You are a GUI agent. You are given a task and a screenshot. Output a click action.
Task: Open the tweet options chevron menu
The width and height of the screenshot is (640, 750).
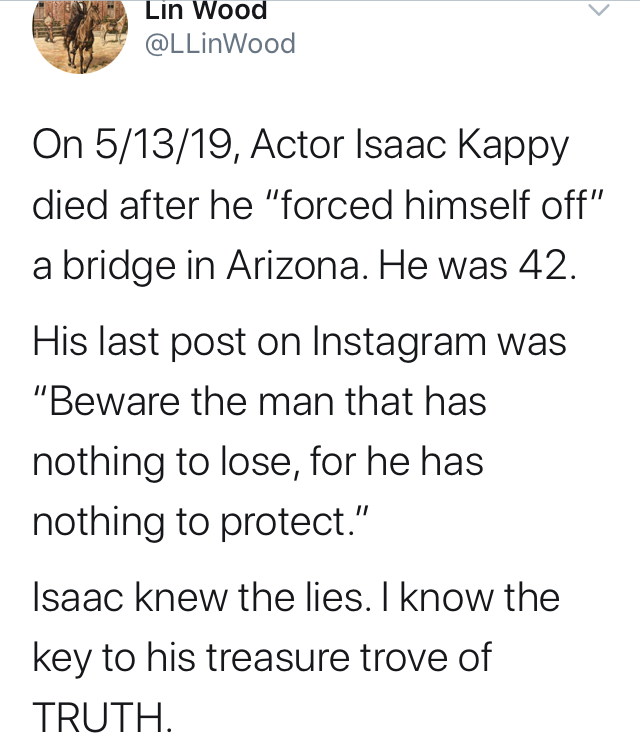click(x=599, y=10)
